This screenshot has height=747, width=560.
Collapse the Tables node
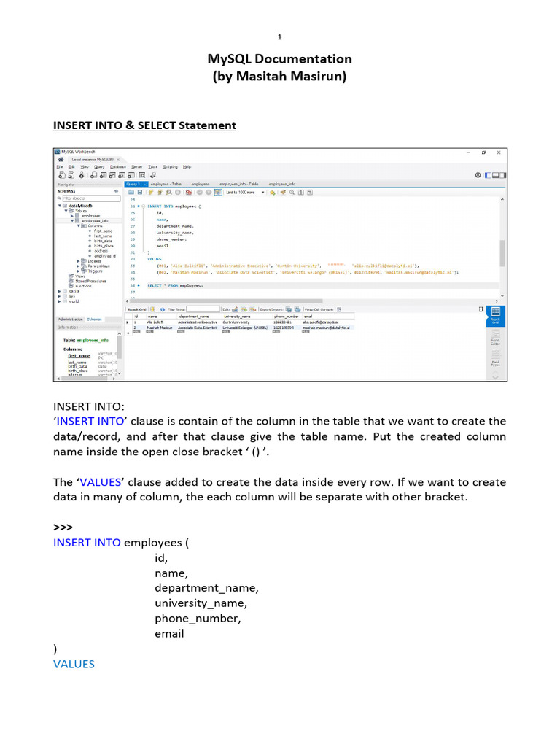click(x=66, y=211)
